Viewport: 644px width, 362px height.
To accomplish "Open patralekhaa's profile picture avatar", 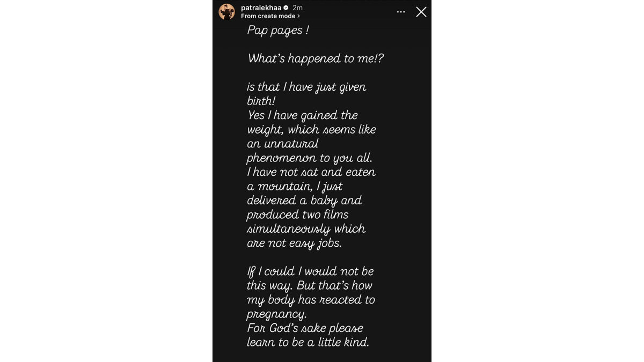I will (x=226, y=11).
